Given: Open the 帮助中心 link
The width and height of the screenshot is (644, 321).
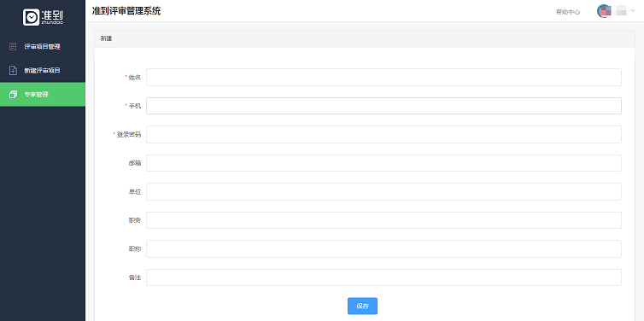Looking at the screenshot, I should coord(568,12).
